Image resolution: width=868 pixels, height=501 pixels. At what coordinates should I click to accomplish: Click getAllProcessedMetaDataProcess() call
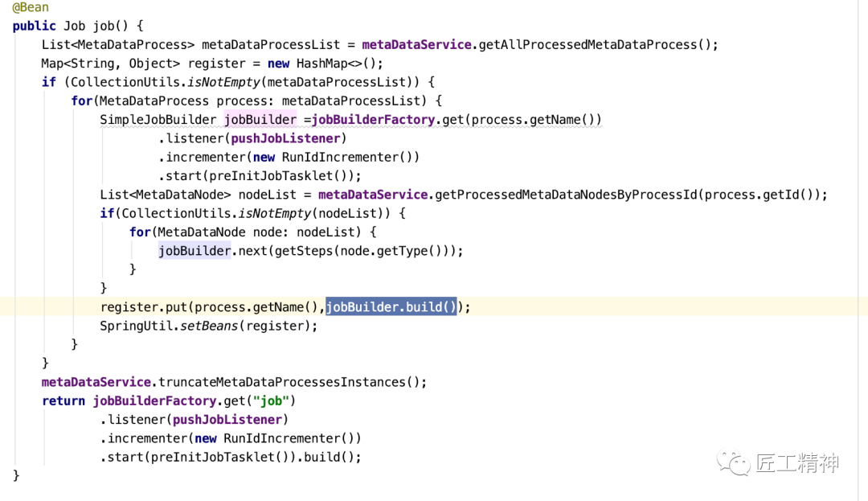pyautogui.click(x=595, y=45)
